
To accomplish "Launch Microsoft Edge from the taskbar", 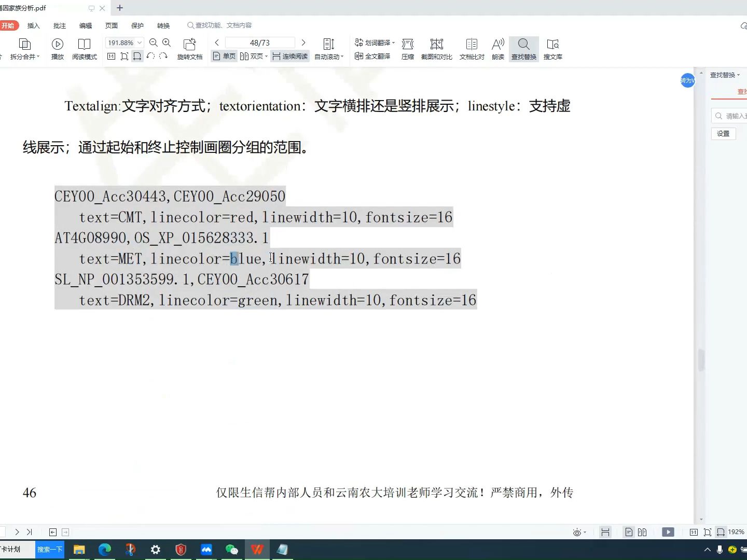I will [x=105, y=550].
